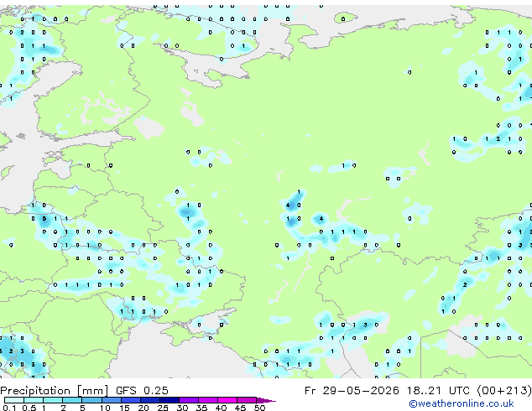Click the 1–2 mm legend swatch
Image resolution: width=532 pixels, height=411 pixels.
coord(53,400)
